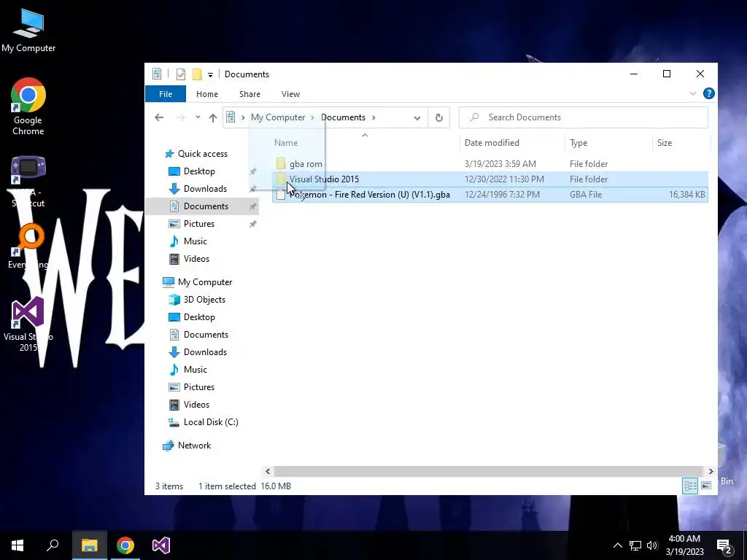Image resolution: width=747 pixels, height=560 pixels.
Task: Open 3D Objects in the navigation pane
Action: click(204, 300)
